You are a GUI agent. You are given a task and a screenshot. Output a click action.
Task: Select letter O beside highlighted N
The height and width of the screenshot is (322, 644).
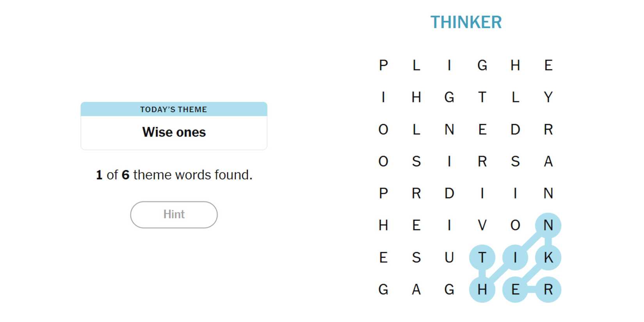(515, 225)
